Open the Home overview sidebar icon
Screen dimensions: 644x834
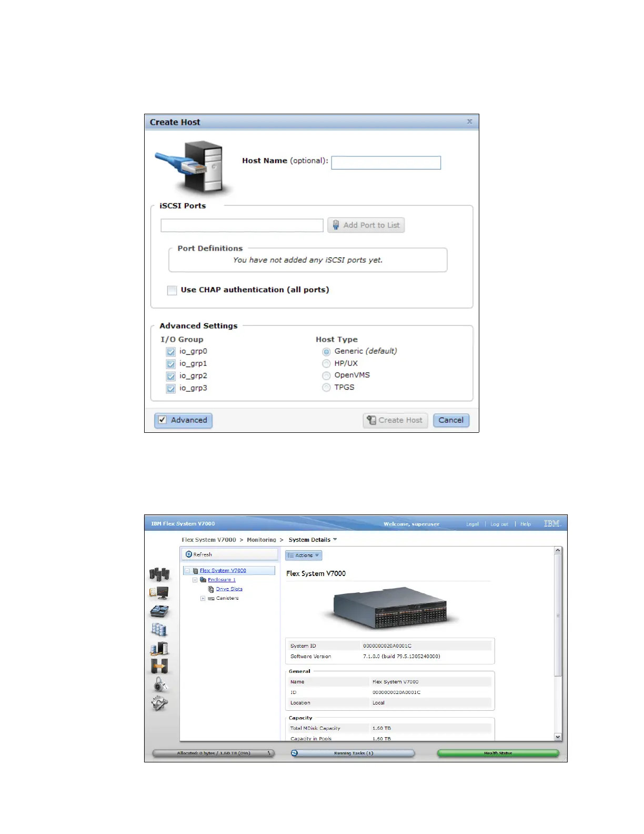(159, 574)
